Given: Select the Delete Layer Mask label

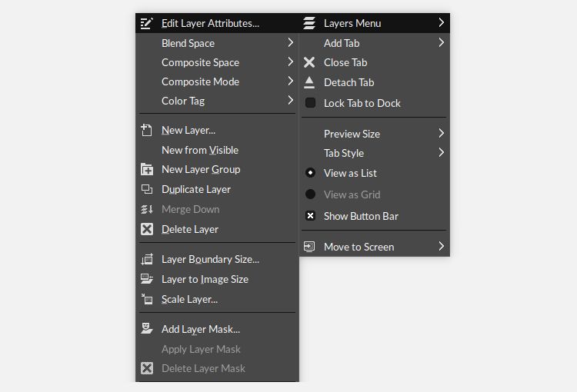Looking at the screenshot, I should [204, 368].
